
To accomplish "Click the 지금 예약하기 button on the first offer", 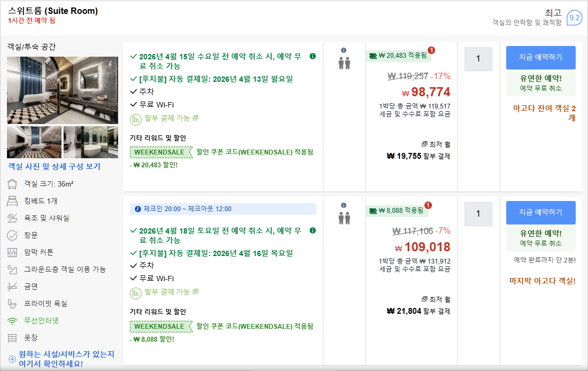I will pos(541,57).
